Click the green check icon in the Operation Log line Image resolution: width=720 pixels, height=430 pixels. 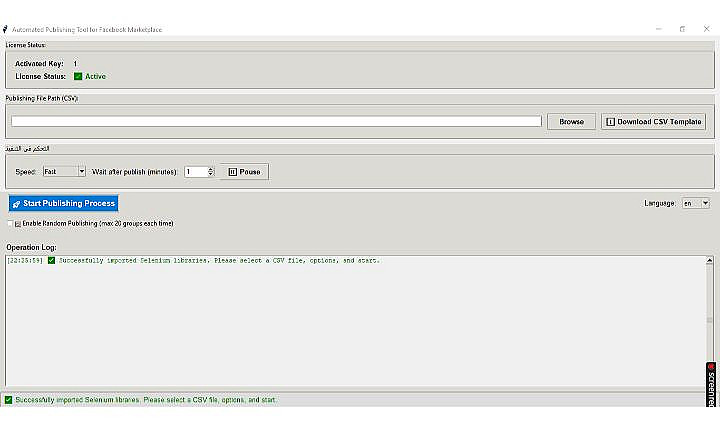click(51, 260)
